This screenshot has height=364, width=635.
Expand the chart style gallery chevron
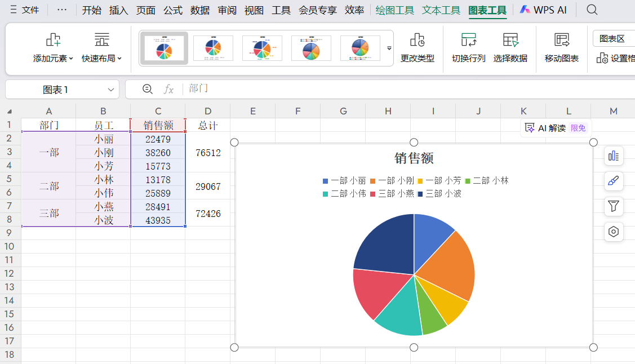click(x=388, y=49)
